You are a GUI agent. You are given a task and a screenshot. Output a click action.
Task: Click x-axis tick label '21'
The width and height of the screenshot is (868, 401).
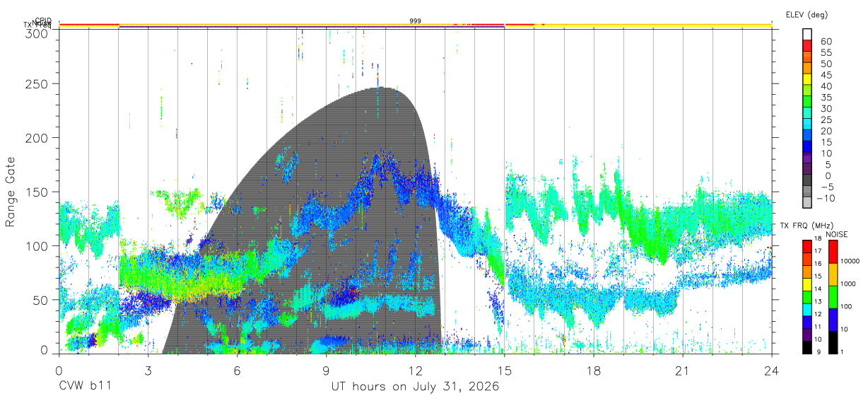tap(683, 370)
